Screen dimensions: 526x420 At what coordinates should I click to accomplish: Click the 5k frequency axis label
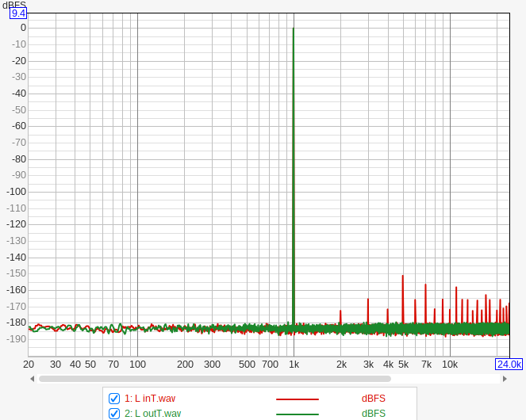403,365
